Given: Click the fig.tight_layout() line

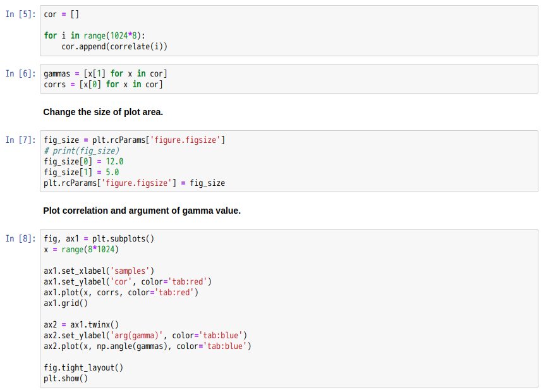Looking at the screenshot, I should [x=83, y=368].
